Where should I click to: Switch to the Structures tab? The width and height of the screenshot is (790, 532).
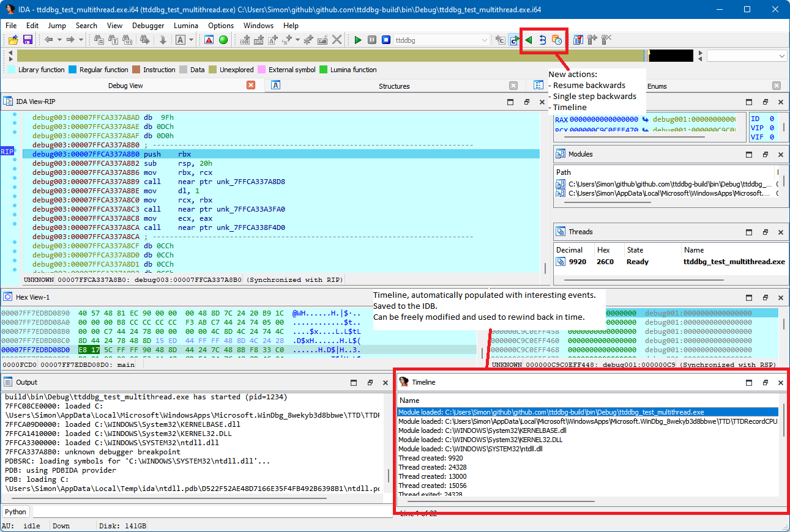click(x=393, y=86)
